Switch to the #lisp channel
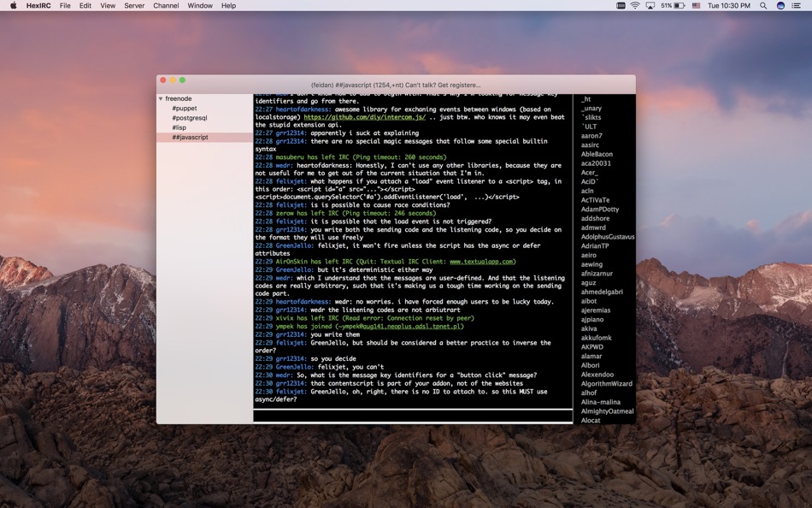 pyautogui.click(x=179, y=127)
